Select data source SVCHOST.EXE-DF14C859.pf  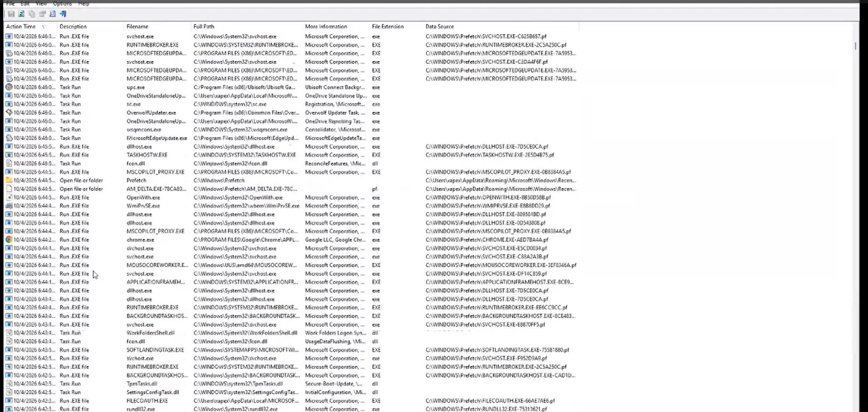(x=486, y=273)
